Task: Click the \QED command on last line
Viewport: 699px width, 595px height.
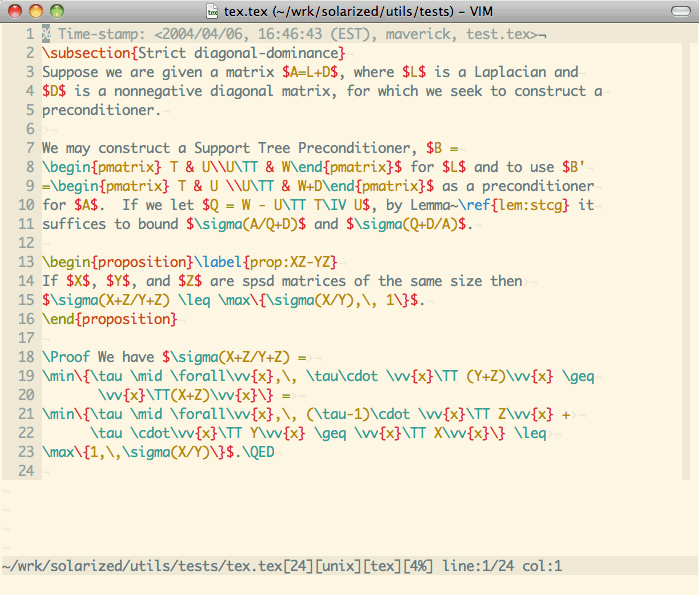Action: coord(252,452)
